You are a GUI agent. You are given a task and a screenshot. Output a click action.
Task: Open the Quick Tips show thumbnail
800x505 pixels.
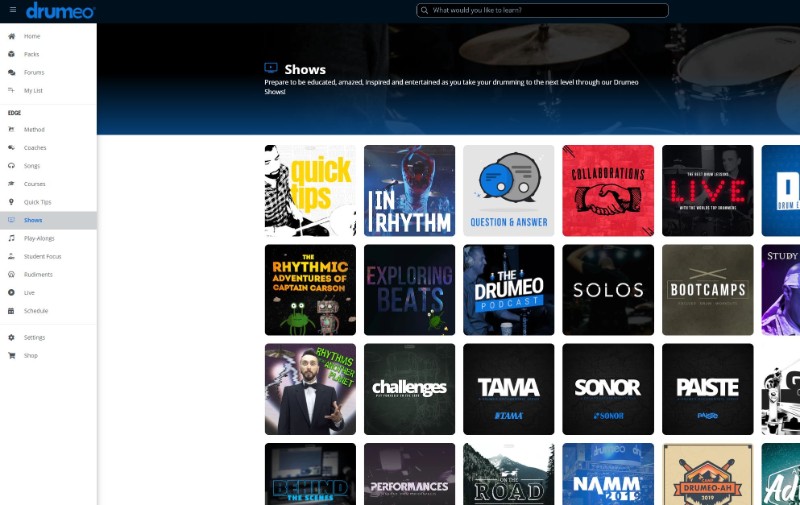point(310,190)
